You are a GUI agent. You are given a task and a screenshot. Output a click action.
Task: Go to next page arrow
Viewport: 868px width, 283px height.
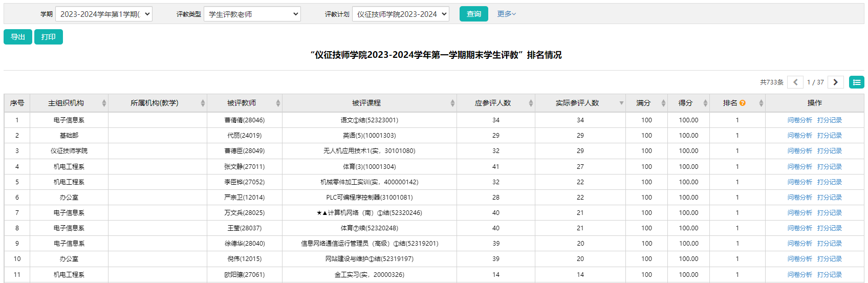point(835,82)
